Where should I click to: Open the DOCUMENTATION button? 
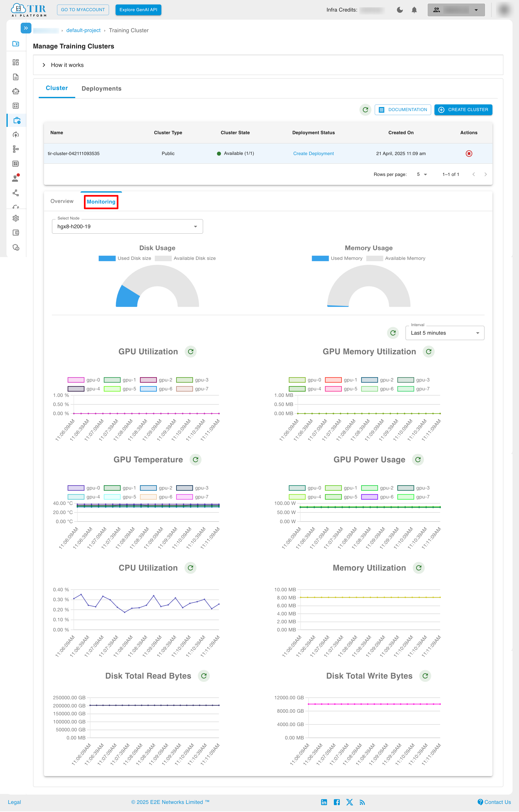(403, 110)
